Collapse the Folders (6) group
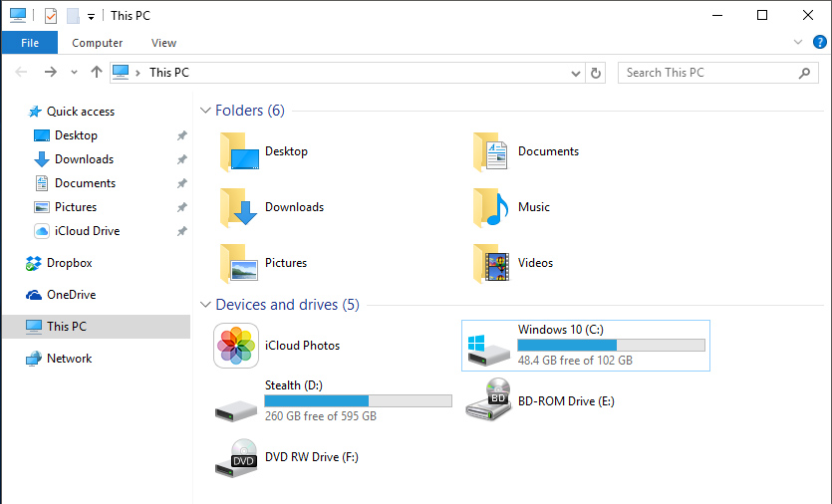Viewport: 832px width, 504px height. point(205,111)
